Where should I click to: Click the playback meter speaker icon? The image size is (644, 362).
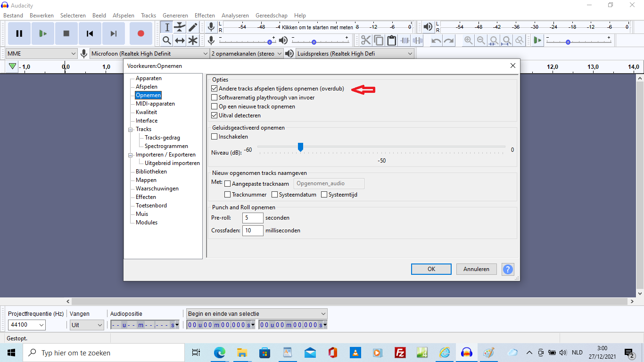click(428, 27)
